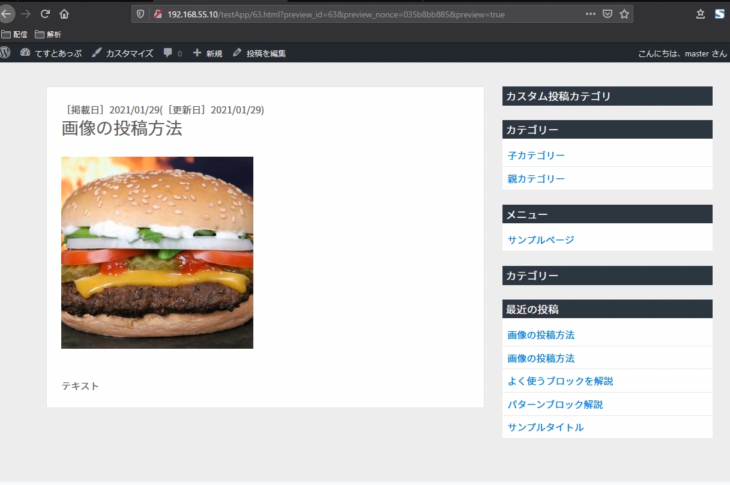This screenshot has height=485, width=730.
Task: Open the よく使うブロックを解説 post link
Action: [560, 381]
